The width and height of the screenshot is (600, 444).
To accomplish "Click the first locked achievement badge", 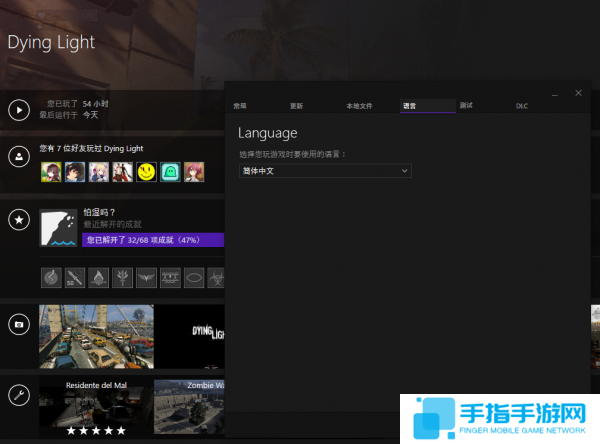I will pos(51,276).
